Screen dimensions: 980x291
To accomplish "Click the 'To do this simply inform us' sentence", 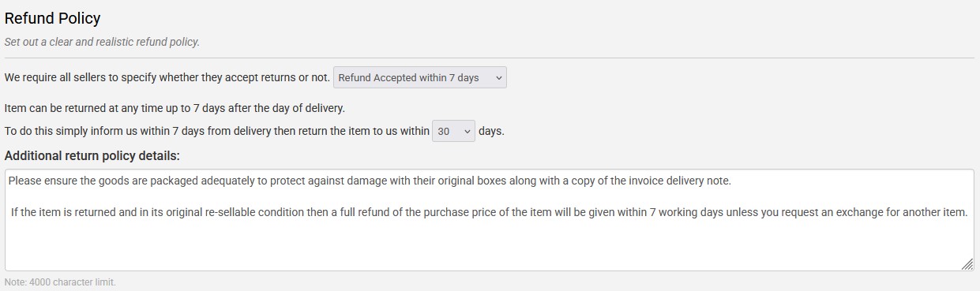I will 217,131.
